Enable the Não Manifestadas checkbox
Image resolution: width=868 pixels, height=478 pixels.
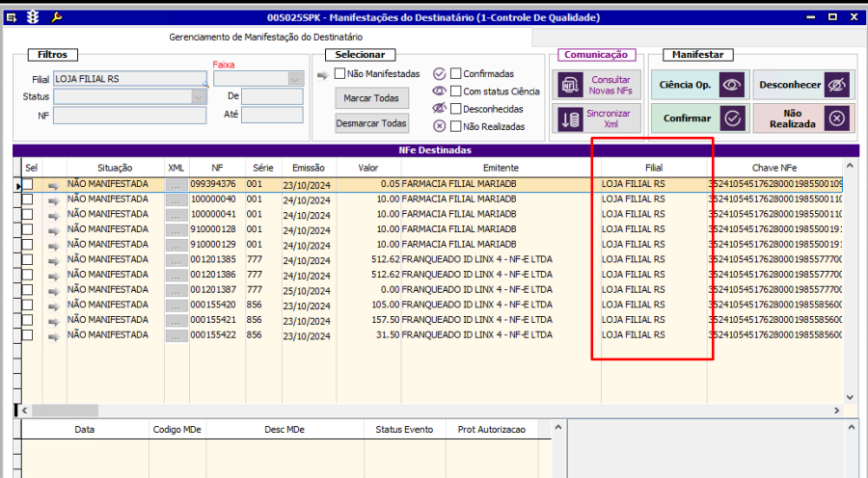[x=339, y=73]
